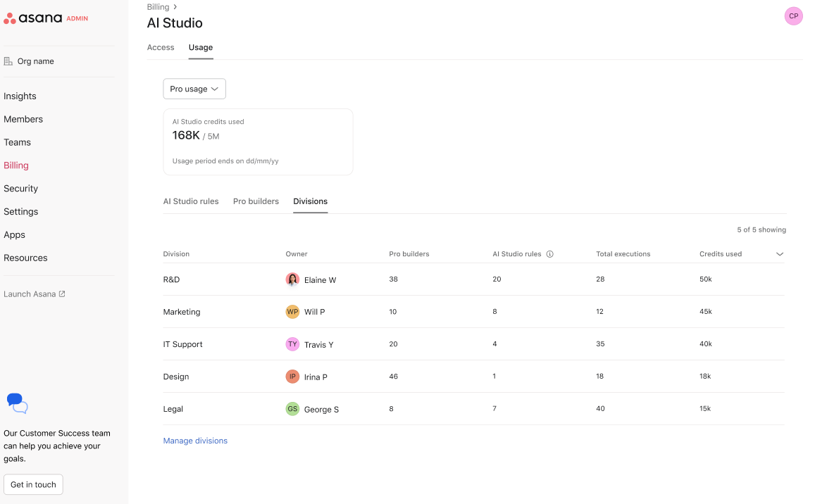
Task: Click the WP avatar for Will P
Action: [292, 312]
